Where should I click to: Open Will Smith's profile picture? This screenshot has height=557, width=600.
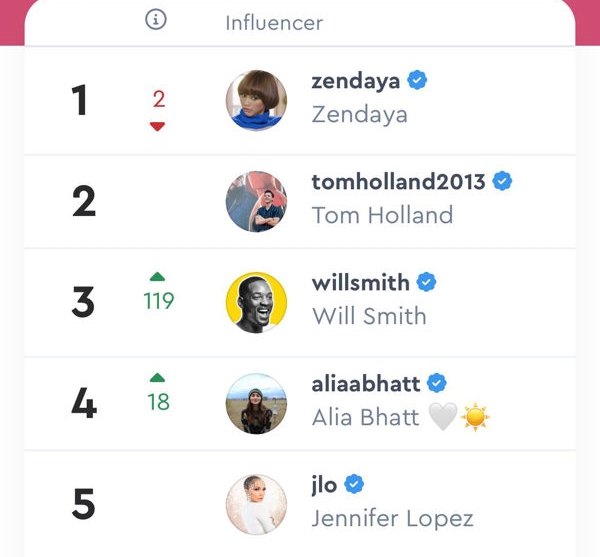pyautogui.click(x=256, y=302)
